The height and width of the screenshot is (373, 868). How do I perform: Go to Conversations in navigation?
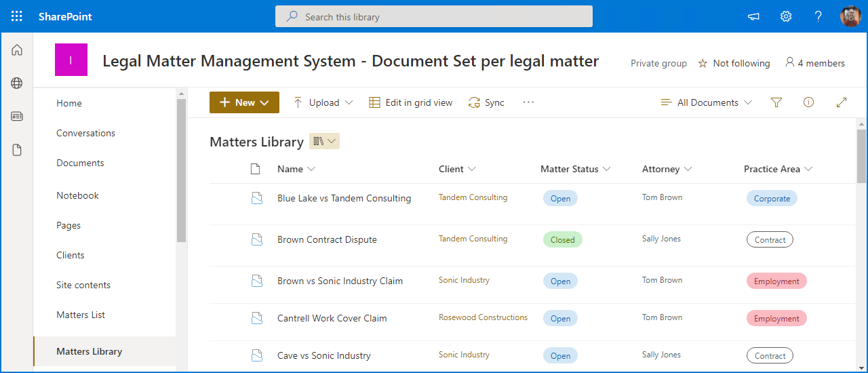click(x=85, y=133)
